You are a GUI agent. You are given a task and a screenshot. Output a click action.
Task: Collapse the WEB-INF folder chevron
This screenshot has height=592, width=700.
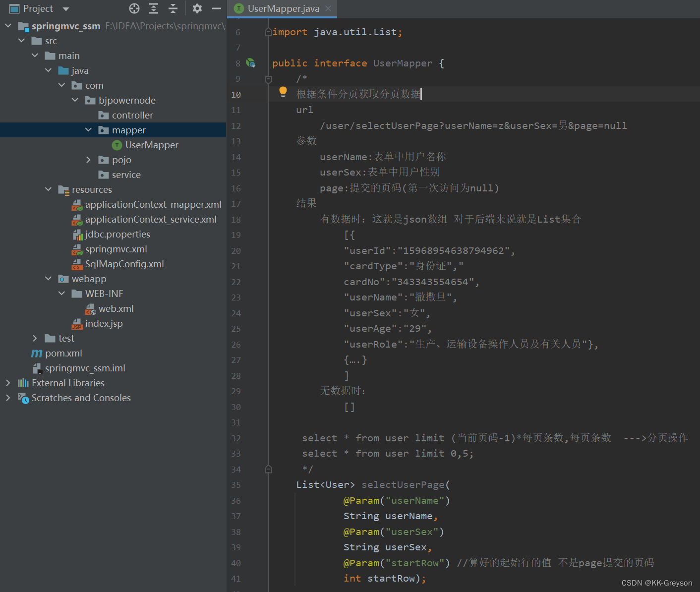[61, 294]
